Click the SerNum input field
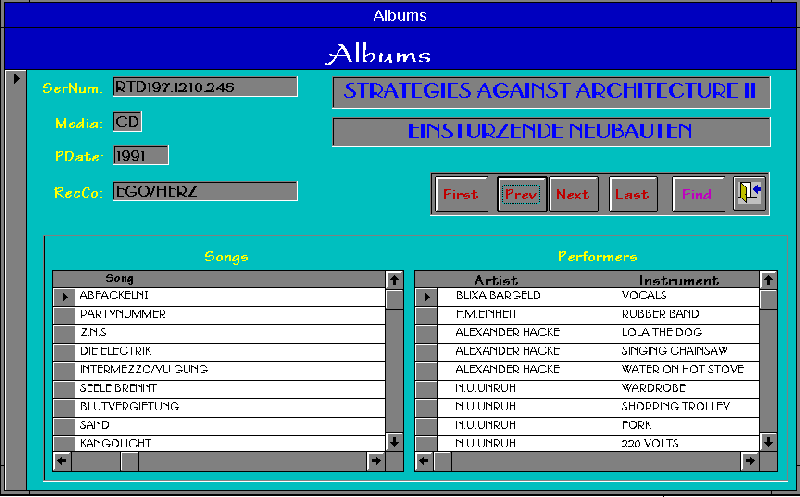The height and width of the screenshot is (497, 800). pyautogui.click(x=204, y=87)
